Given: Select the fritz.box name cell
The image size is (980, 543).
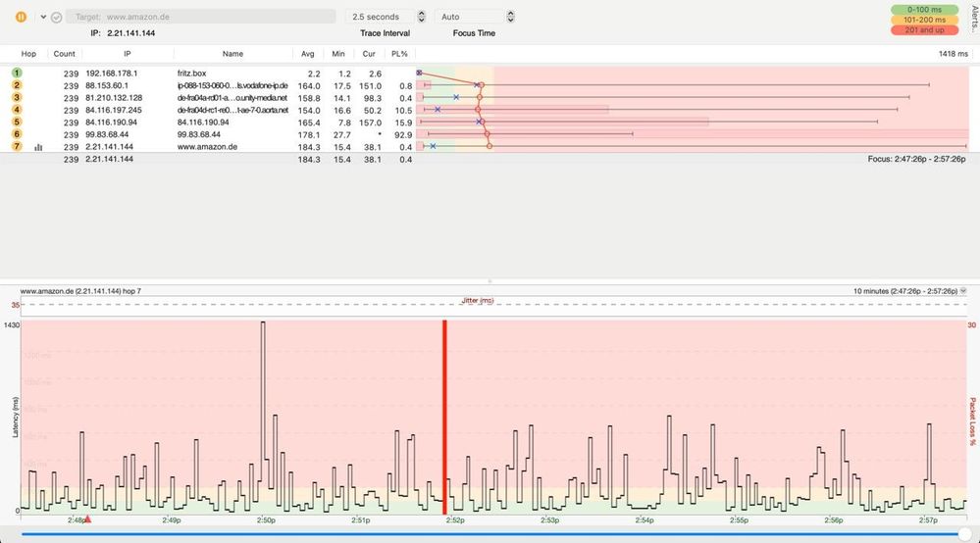Looking at the screenshot, I should coord(191,74).
